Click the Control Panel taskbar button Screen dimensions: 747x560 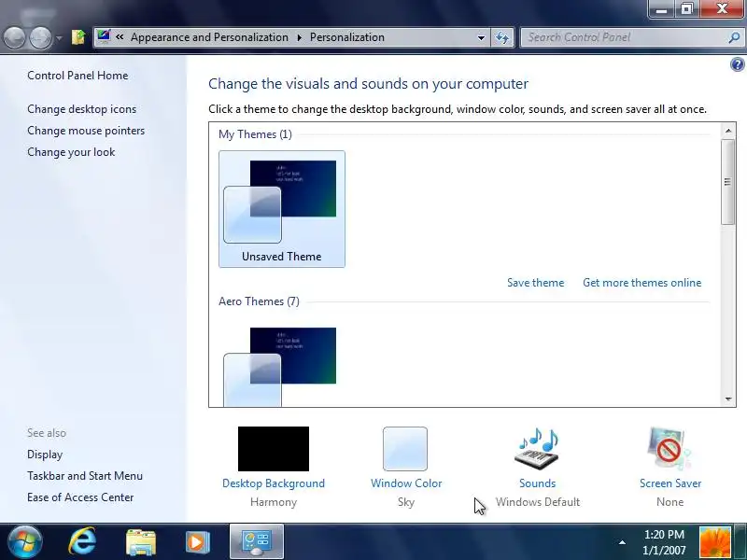tap(257, 541)
